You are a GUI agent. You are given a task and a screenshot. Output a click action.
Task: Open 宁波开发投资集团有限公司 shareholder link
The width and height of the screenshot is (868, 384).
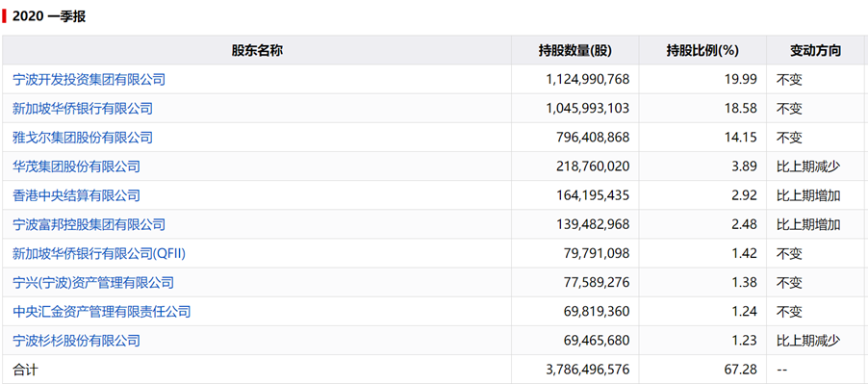[x=89, y=80]
